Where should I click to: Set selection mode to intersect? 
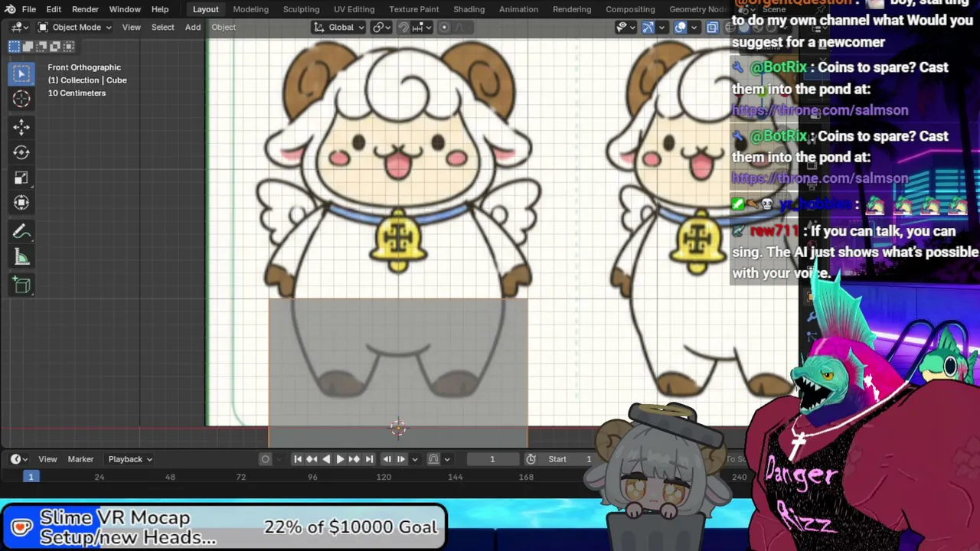[x=70, y=47]
